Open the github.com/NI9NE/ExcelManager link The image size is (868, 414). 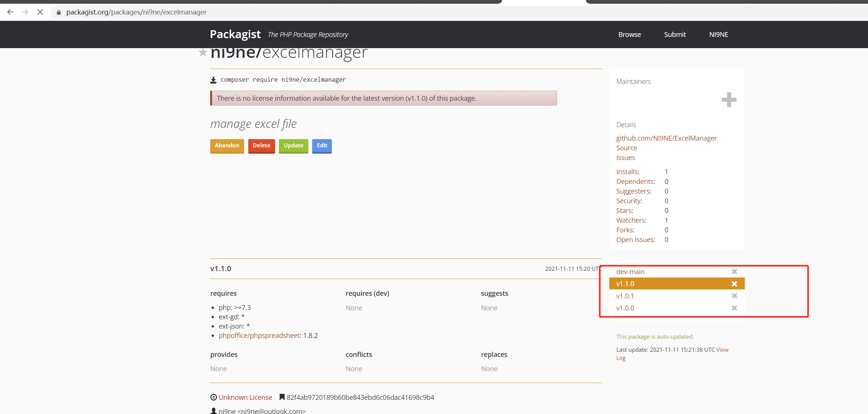click(x=666, y=138)
